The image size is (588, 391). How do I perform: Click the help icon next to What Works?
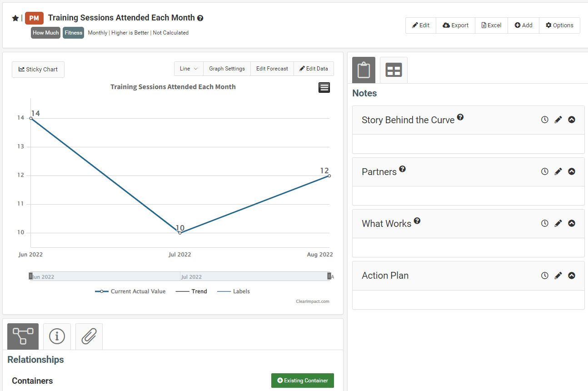[417, 221]
